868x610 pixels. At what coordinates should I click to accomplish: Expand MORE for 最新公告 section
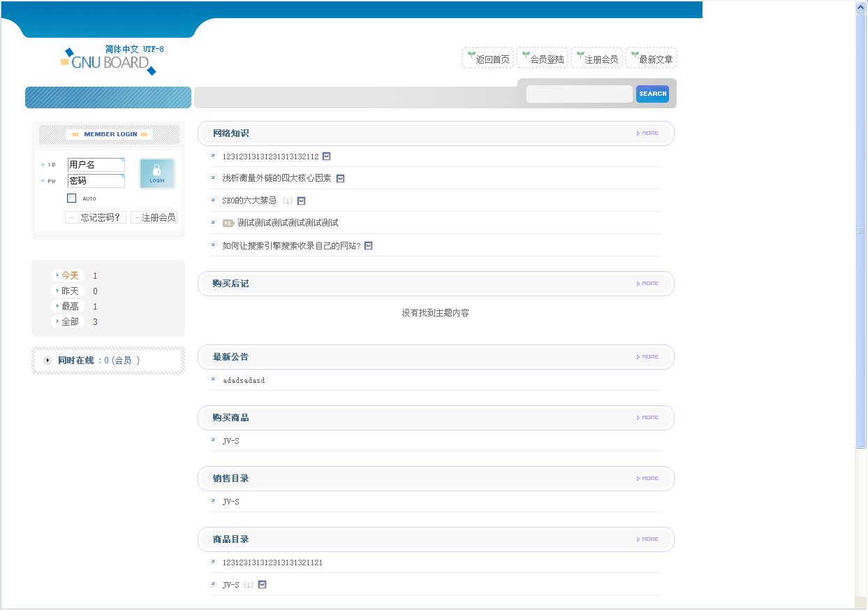(648, 357)
